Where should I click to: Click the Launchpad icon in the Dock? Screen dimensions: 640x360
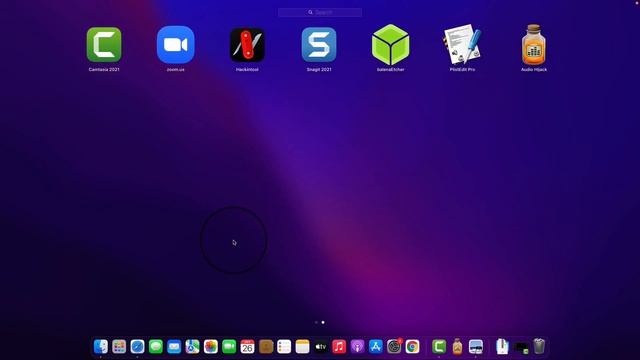click(x=119, y=347)
